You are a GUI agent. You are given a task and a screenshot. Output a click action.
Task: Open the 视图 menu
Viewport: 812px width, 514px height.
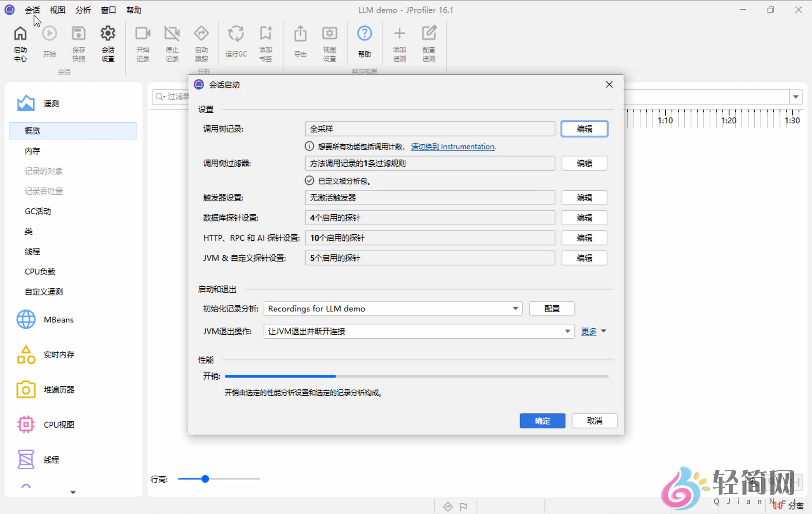[x=58, y=10]
